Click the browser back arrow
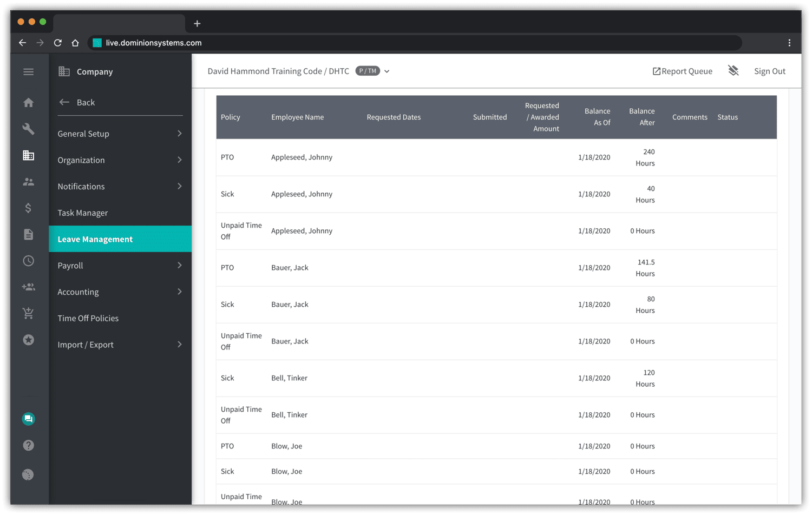This screenshot has width=812, height=515. 22,43
